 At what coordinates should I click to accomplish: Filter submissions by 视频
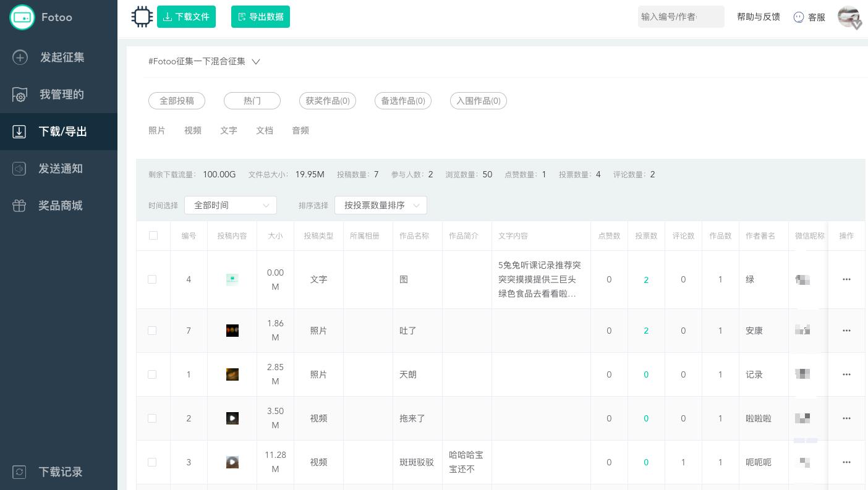(193, 130)
